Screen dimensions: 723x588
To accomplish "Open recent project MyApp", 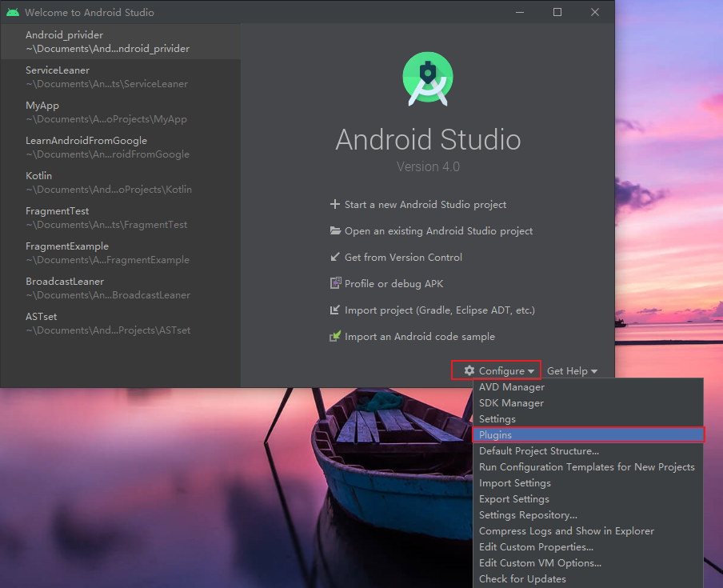I will pyautogui.click(x=120, y=112).
